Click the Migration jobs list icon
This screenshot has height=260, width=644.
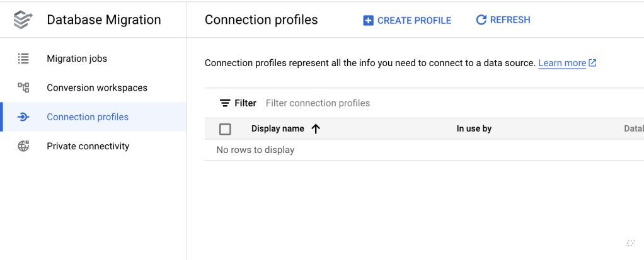[x=23, y=59]
